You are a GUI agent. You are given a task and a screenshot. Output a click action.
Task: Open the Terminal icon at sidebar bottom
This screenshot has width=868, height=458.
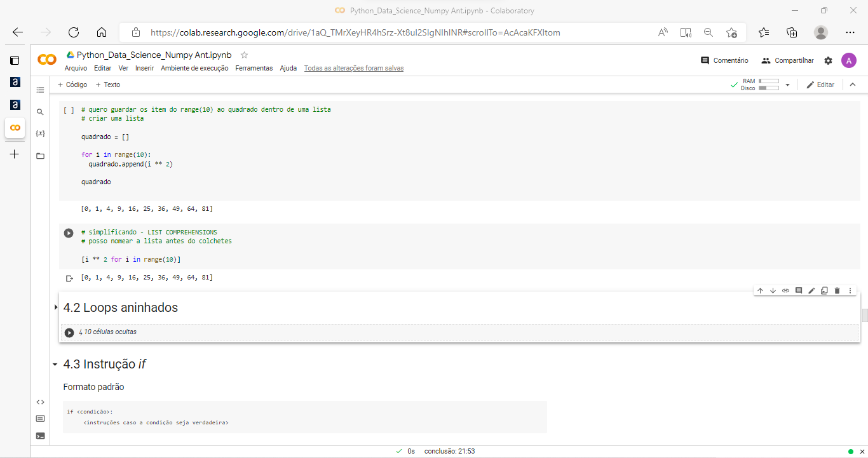40,436
